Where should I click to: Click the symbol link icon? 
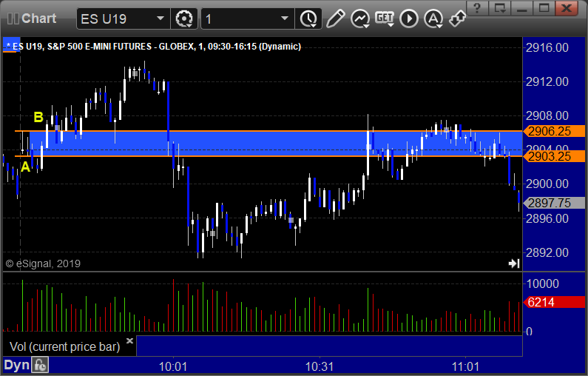click(457, 19)
